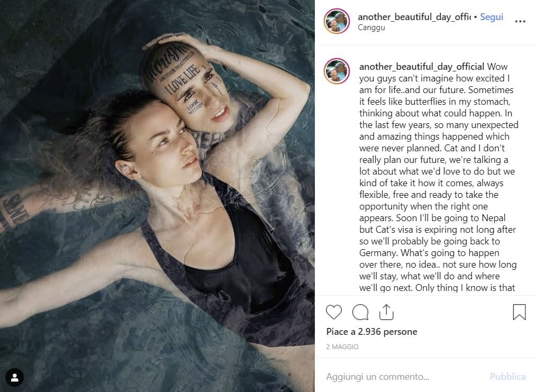Open another_beautiful_day_official username in the caption
536x392 pixels.
[422, 66]
